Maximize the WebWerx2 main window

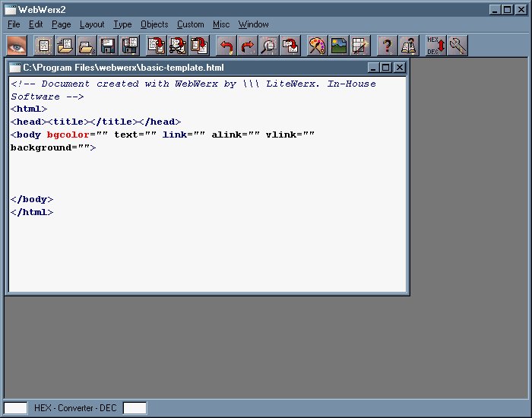pyautogui.click(x=507, y=9)
